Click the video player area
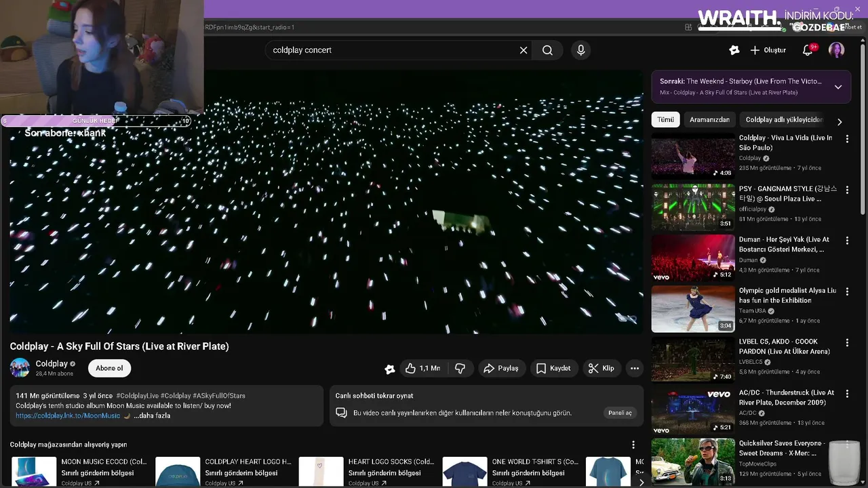Image resolution: width=868 pixels, height=488 pixels. point(326,202)
